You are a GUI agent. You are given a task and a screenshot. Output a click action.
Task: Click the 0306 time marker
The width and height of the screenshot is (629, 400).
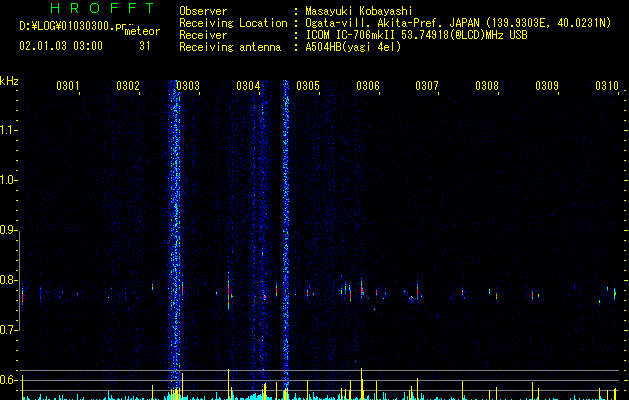368,85
